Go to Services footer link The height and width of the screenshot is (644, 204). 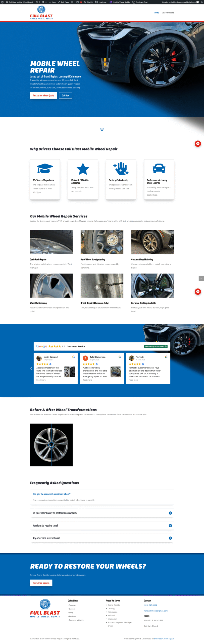[x=73, y=605]
